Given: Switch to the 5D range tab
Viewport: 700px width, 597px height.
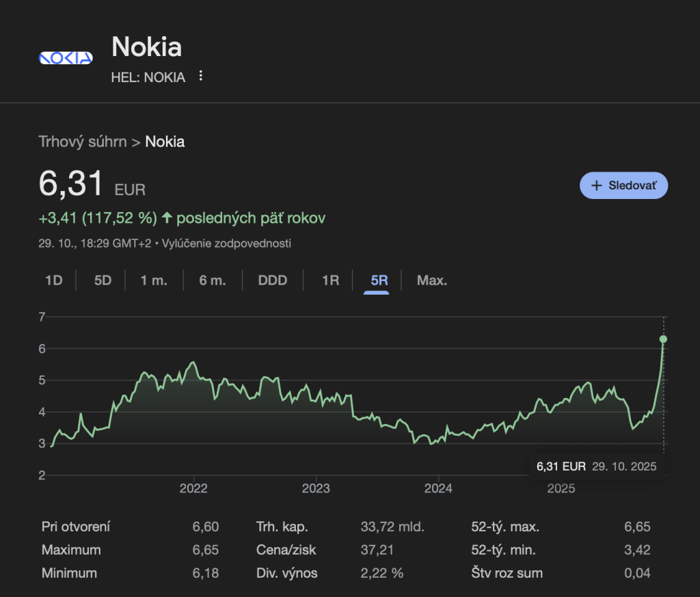Looking at the screenshot, I should click(103, 280).
